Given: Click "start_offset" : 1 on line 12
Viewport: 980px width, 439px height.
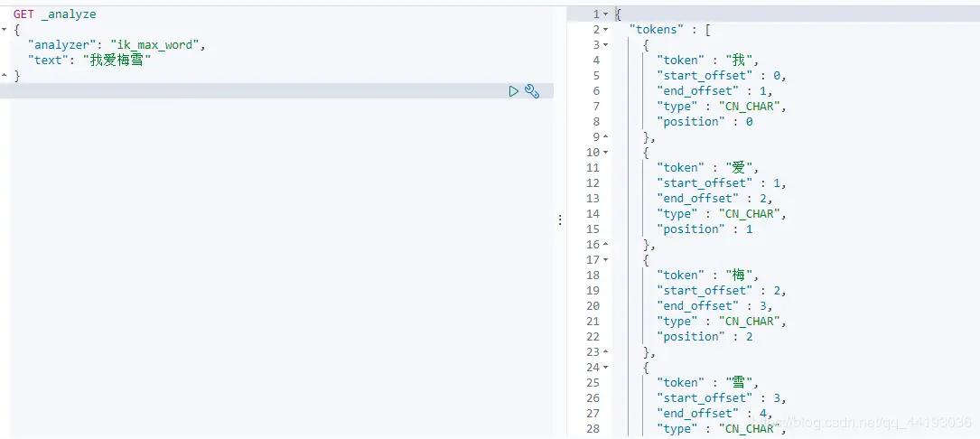Looking at the screenshot, I should (721, 183).
